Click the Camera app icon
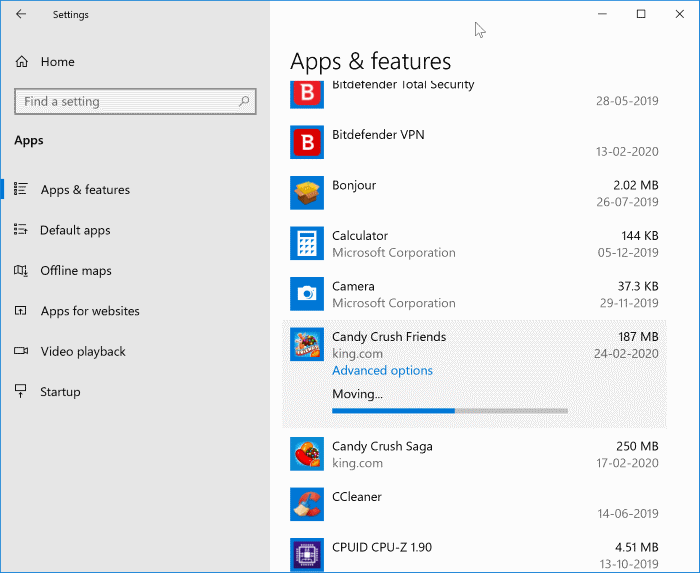Viewport: 700px width, 573px height. (x=307, y=294)
